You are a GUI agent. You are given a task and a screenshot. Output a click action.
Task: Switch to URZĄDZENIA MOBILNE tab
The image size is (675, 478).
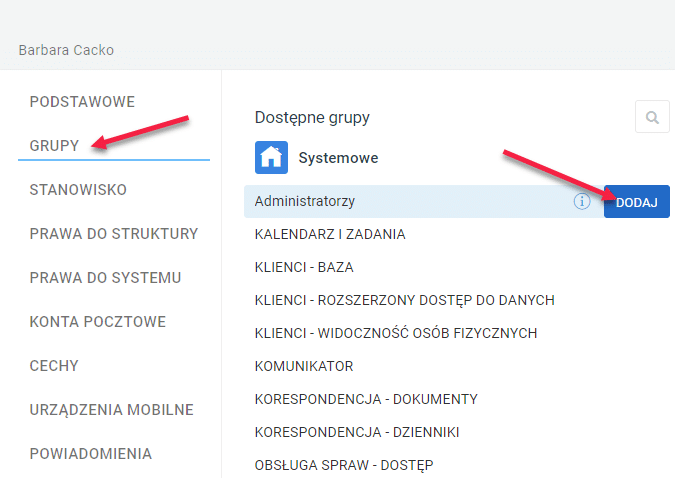tap(111, 410)
